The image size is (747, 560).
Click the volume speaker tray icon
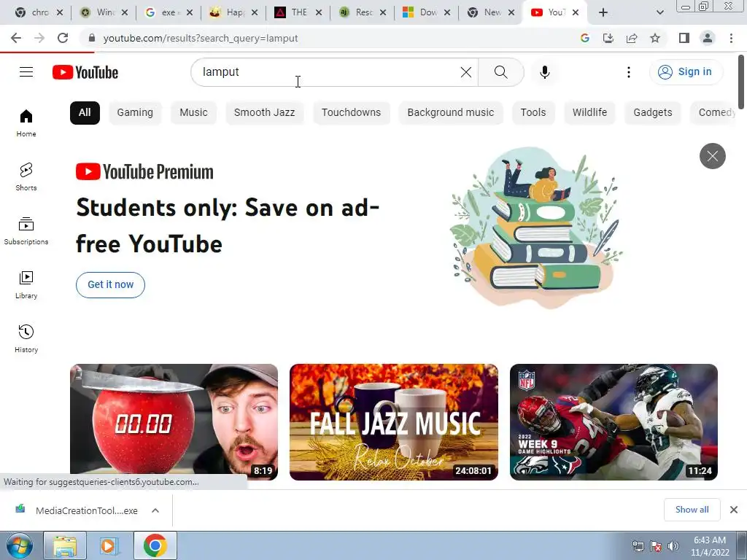click(673, 546)
